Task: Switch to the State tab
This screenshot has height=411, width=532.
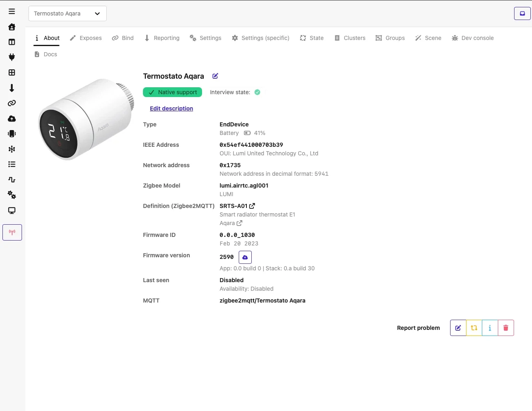Action: (x=312, y=38)
